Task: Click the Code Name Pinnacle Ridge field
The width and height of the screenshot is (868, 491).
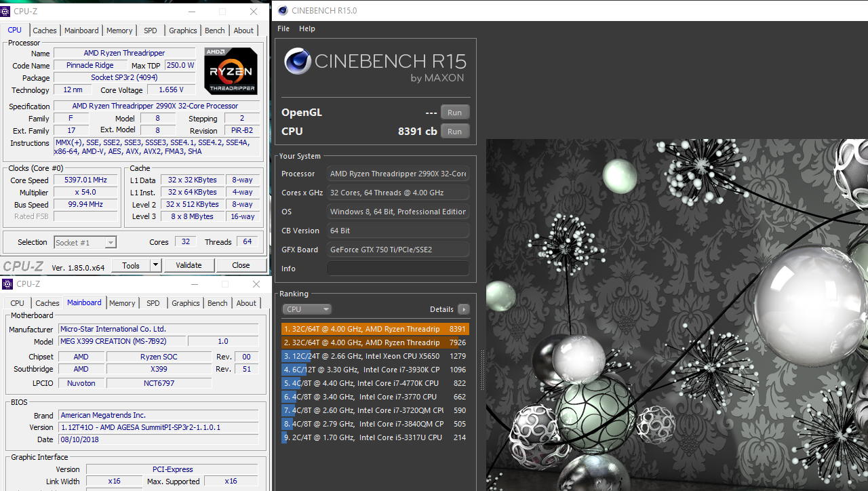Action: 90,65
